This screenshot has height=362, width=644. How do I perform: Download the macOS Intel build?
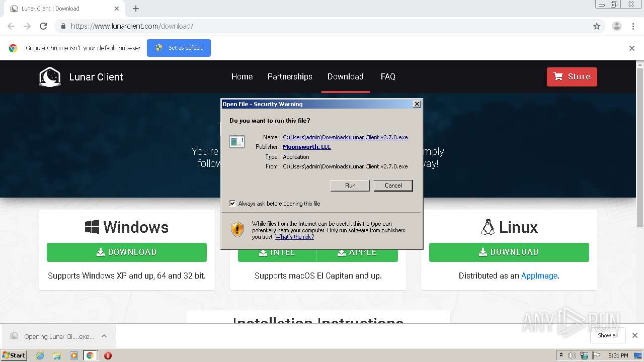(277, 252)
